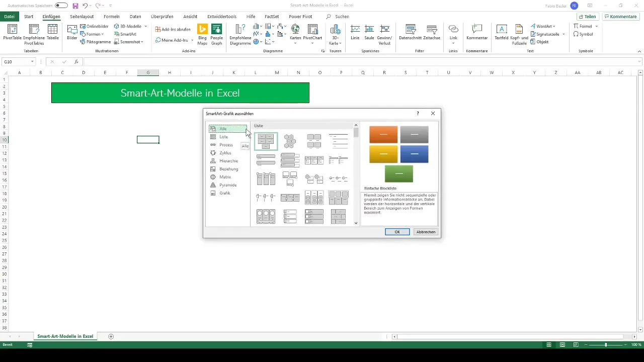Click the Objekt button
Image resolution: width=644 pixels, height=362 pixels.
(x=539, y=42)
